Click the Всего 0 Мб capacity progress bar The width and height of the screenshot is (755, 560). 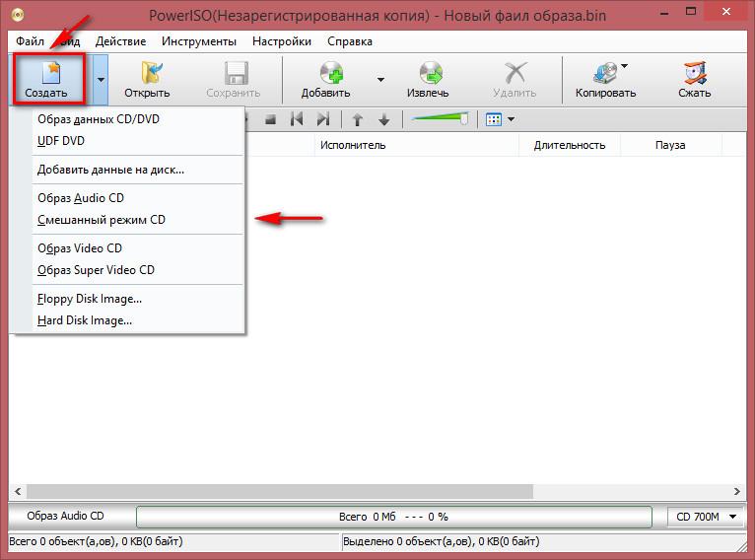pyautogui.click(x=394, y=517)
